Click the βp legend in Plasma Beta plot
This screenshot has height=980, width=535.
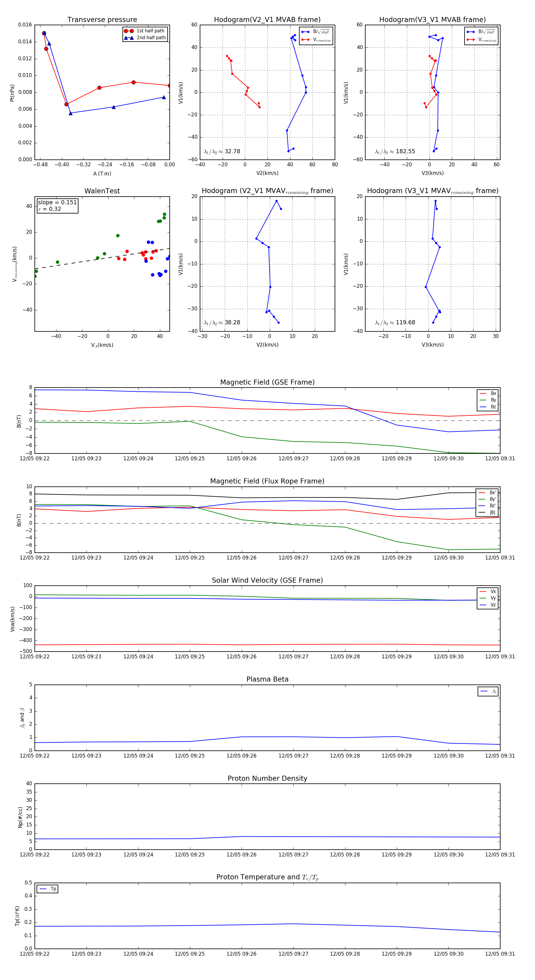(x=488, y=691)
